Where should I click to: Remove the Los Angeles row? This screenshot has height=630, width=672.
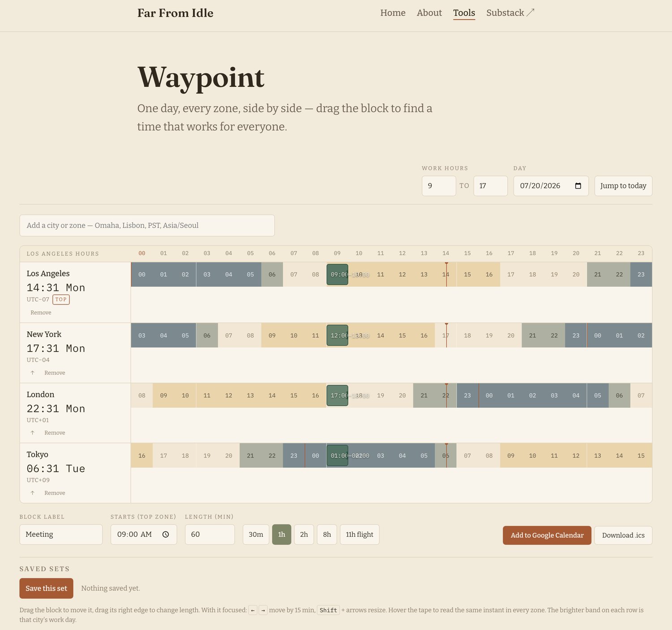(x=41, y=313)
